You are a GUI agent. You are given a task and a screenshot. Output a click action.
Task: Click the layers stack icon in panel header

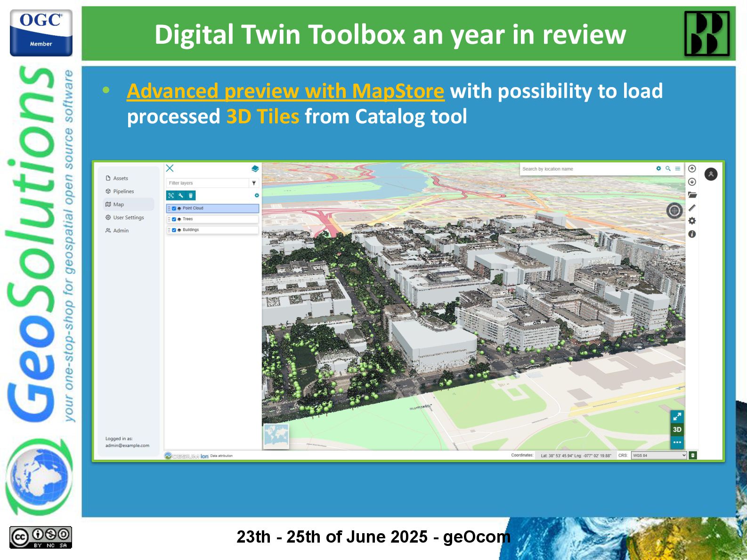point(255,168)
